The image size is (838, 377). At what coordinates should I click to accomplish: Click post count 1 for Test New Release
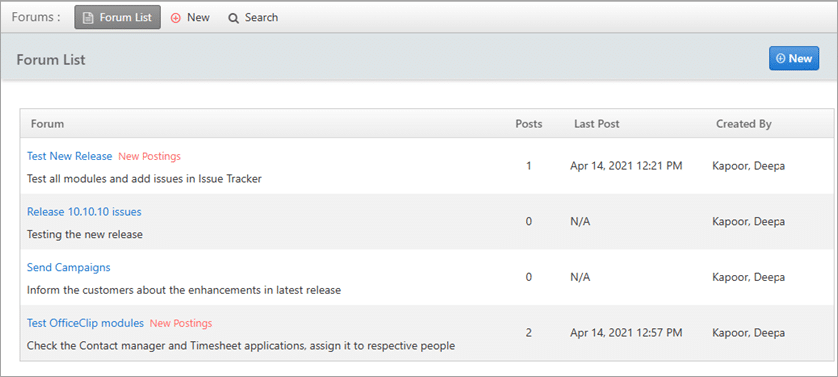529,166
